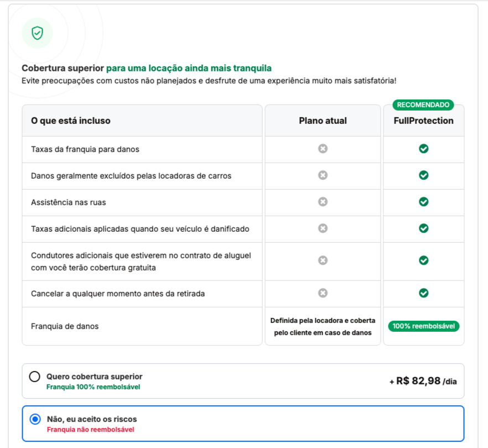Click gray X for Cancelar a qualquer momento
Screen dimensions: 488x448
tap(323, 293)
